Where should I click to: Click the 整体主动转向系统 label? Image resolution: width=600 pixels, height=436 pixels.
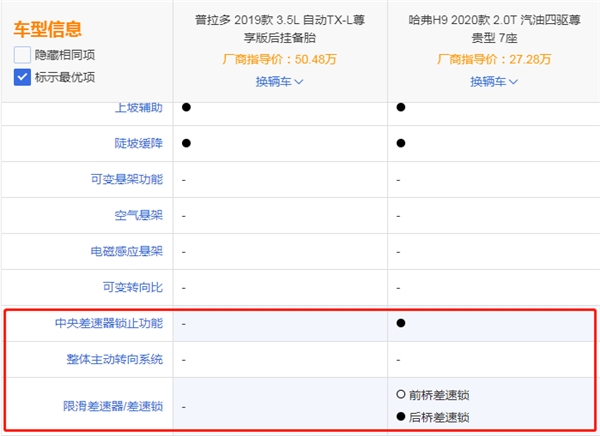click(115, 359)
